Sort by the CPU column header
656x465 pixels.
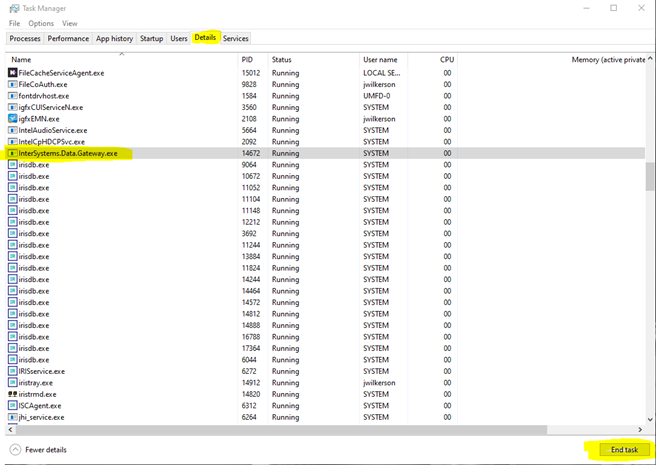[x=446, y=60]
